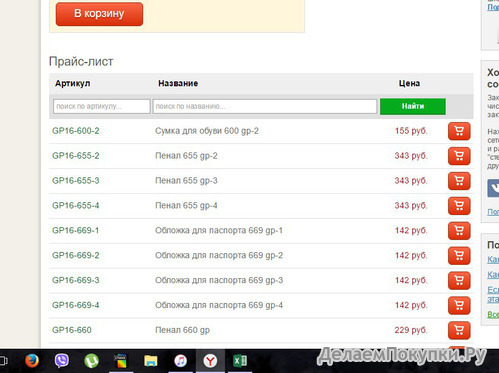
Task: Focus the search by название field
Action: click(265, 106)
